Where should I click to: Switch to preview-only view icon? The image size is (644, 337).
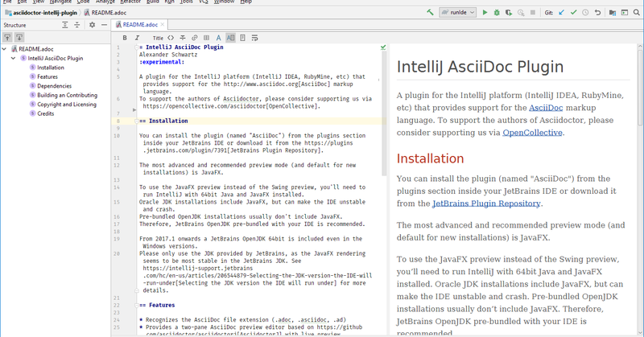tap(243, 38)
